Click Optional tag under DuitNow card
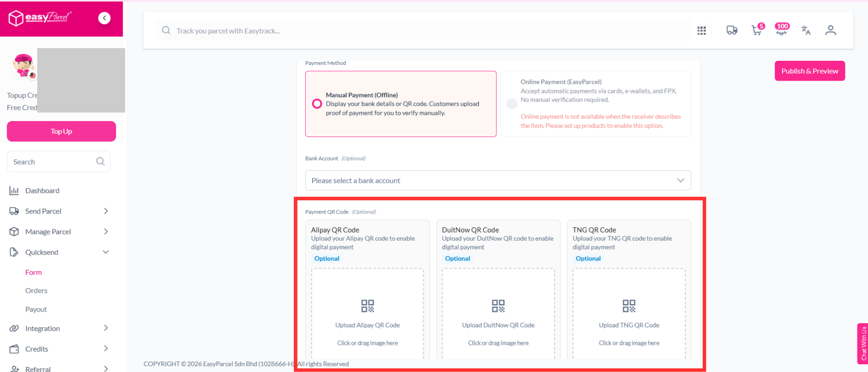This screenshot has height=372, width=868. click(457, 259)
